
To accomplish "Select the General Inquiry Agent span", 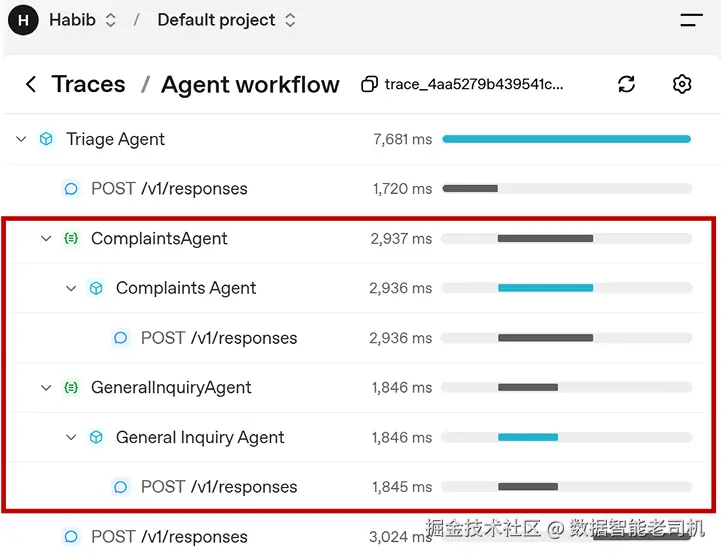I will point(200,437).
